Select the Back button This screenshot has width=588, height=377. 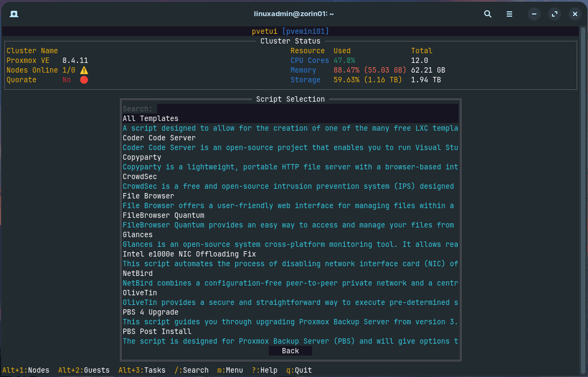click(290, 350)
